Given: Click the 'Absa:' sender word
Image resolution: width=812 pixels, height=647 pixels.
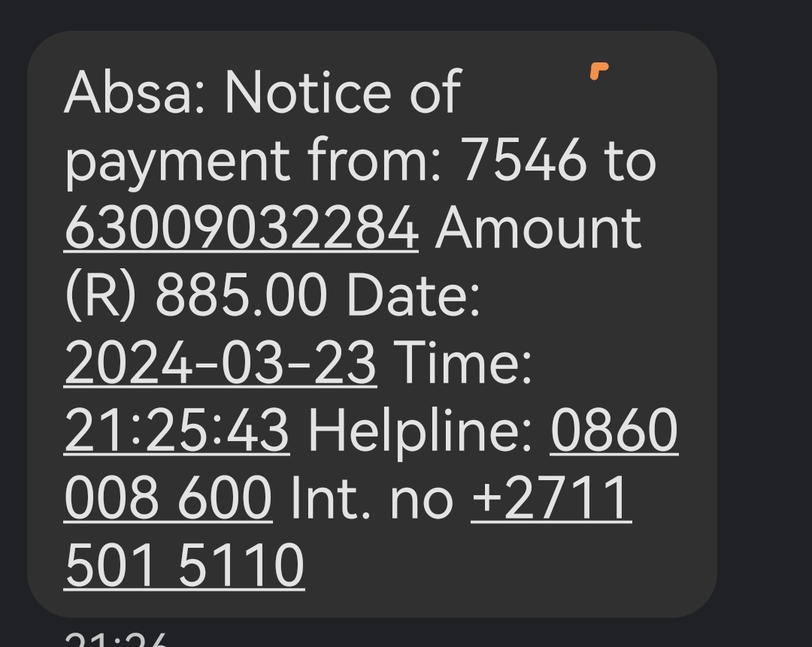Looking at the screenshot, I should [134, 93].
